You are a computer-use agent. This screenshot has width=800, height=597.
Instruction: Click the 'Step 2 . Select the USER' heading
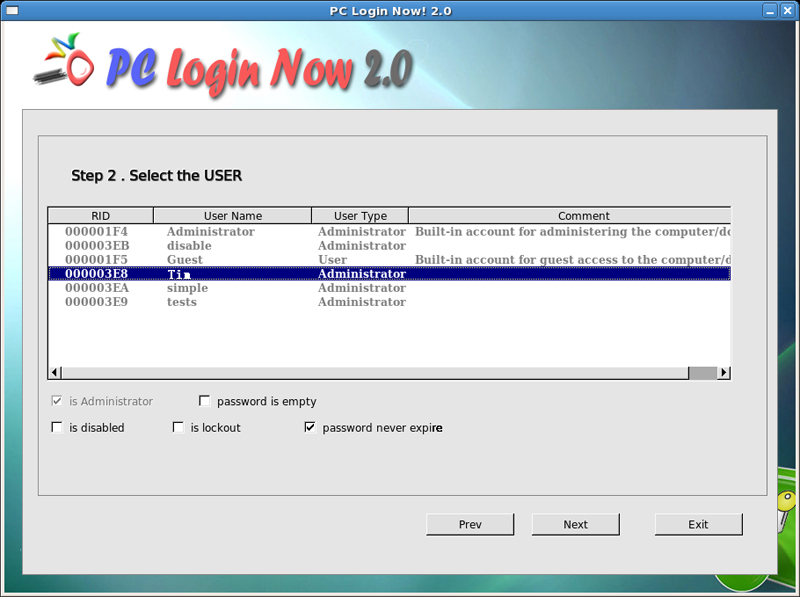pyautogui.click(x=157, y=176)
